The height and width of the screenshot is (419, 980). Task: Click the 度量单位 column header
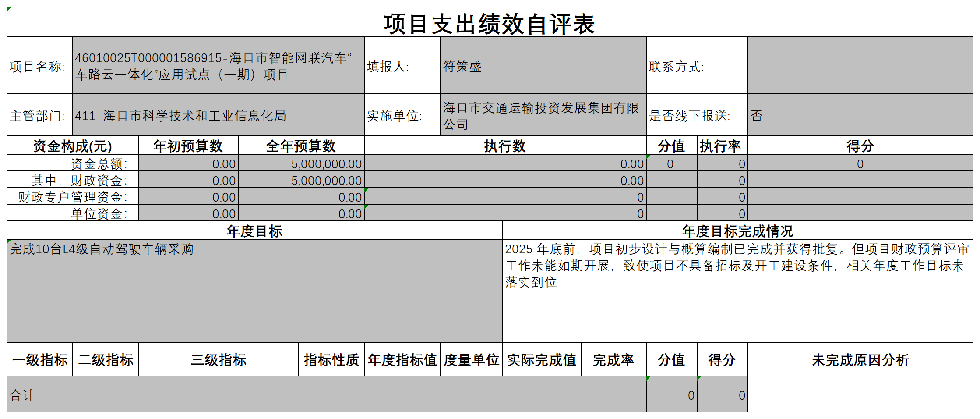(472, 359)
